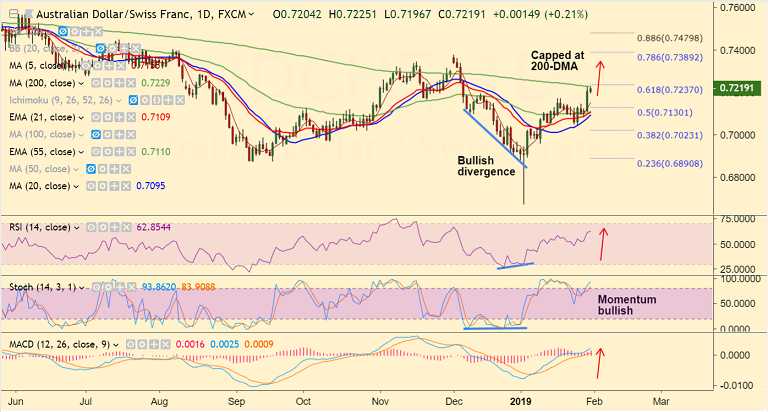Hide the RSI indicator line
This screenshot has height=412, width=768.
pyautogui.click(x=91, y=227)
